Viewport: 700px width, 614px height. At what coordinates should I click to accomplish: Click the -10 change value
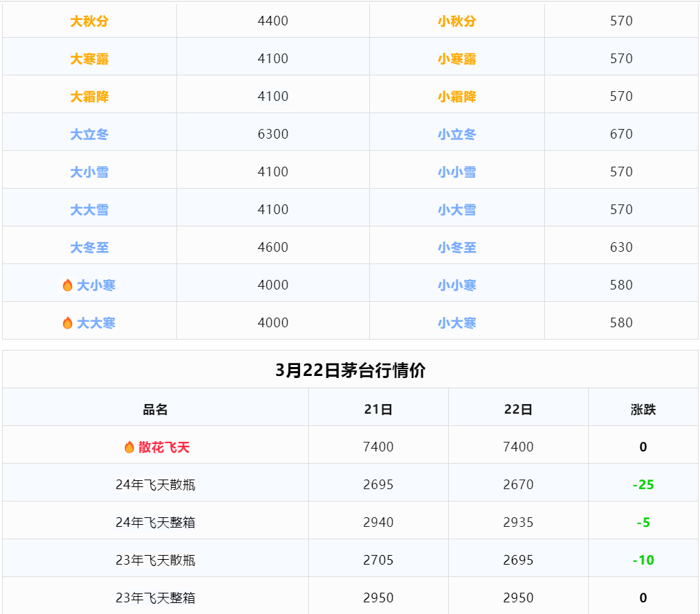[643, 560]
